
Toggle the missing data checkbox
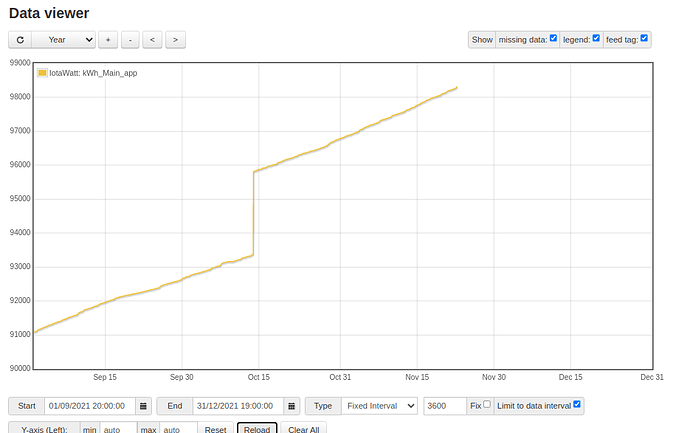(x=554, y=38)
